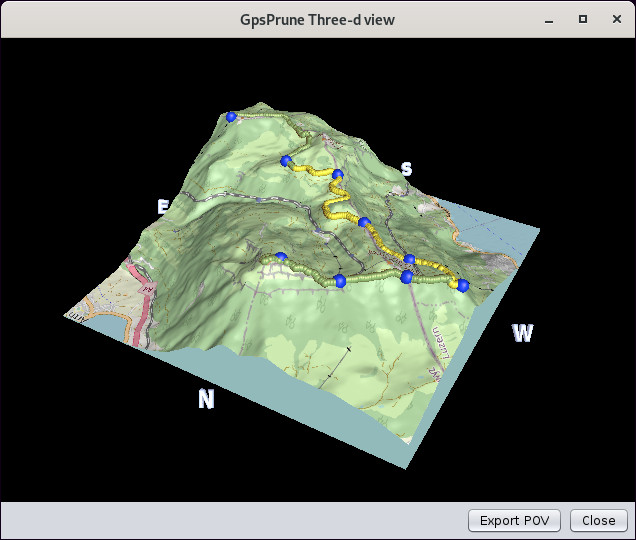The height and width of the screenshot is (540, 636).
Task: Click the blue waypoint where green track starts on left
Action: (281, 258)
